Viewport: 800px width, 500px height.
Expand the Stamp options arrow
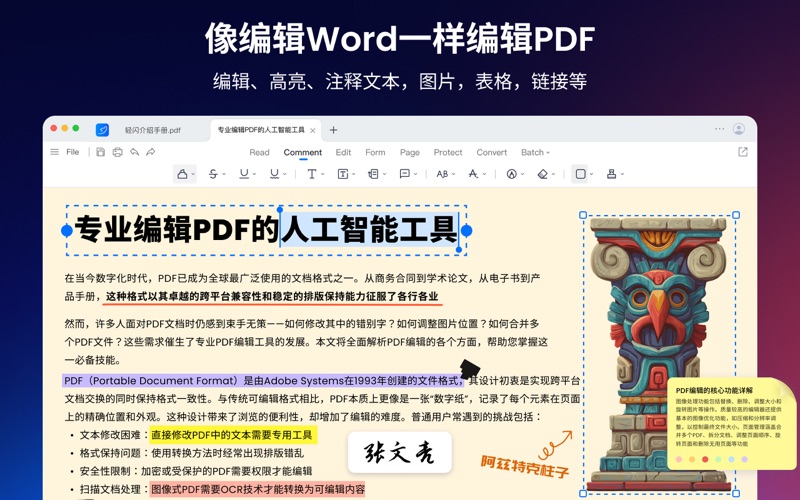pos(622,174)
